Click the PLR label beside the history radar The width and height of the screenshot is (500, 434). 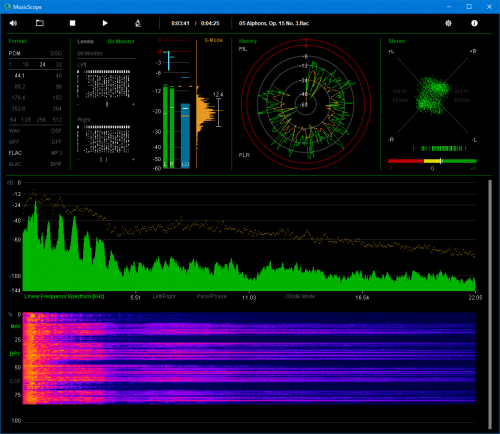[x=244, y=155]
